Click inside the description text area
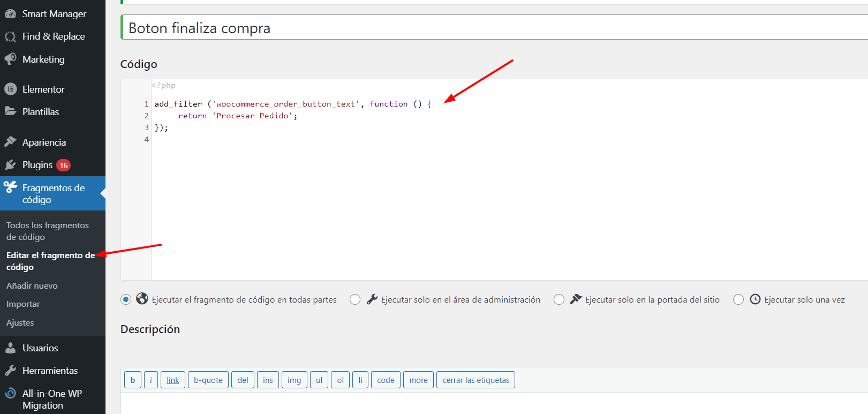 (494, 403)
